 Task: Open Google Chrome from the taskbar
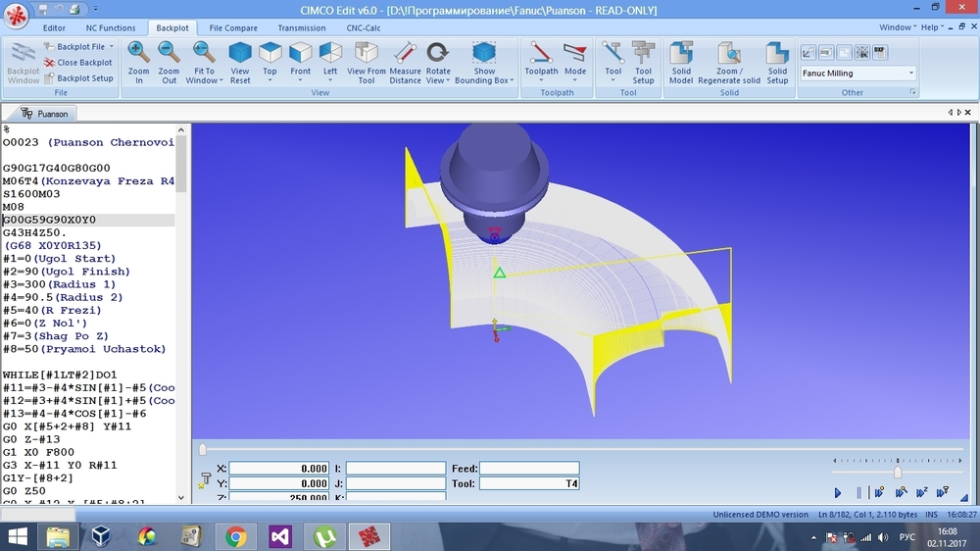(235, 536)
